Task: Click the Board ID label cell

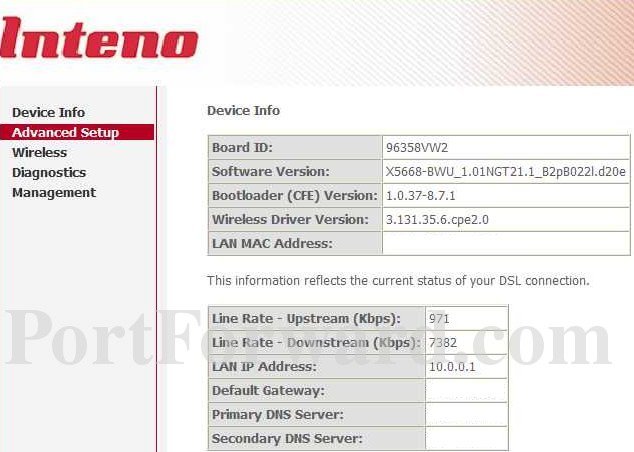Action: (295, 148)
